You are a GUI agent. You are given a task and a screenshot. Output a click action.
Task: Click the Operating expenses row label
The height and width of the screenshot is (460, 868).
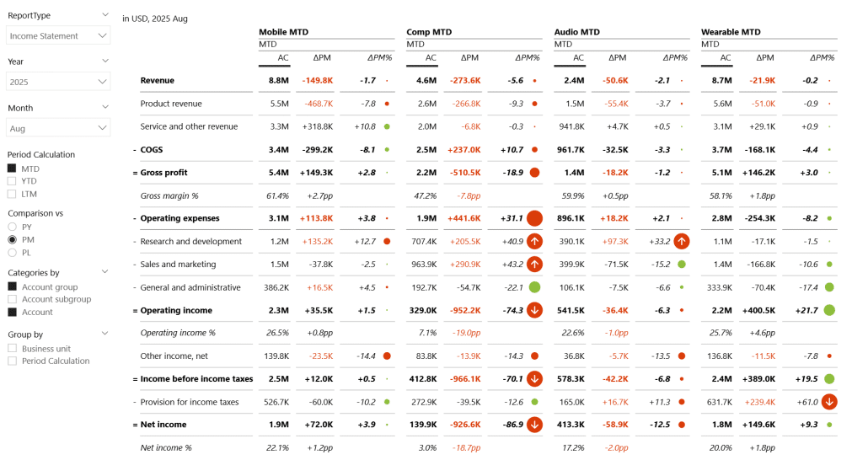pos(179,218)
